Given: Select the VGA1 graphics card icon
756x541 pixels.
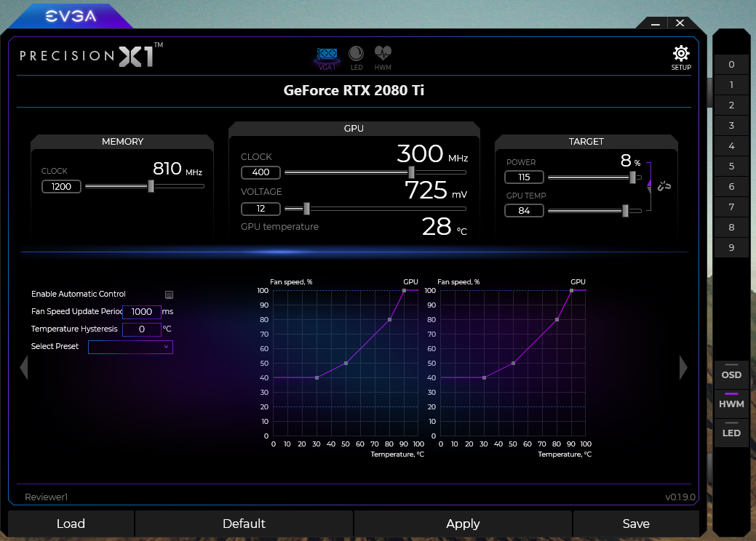Looking at the screenshot, I should (x=327, y=55).
